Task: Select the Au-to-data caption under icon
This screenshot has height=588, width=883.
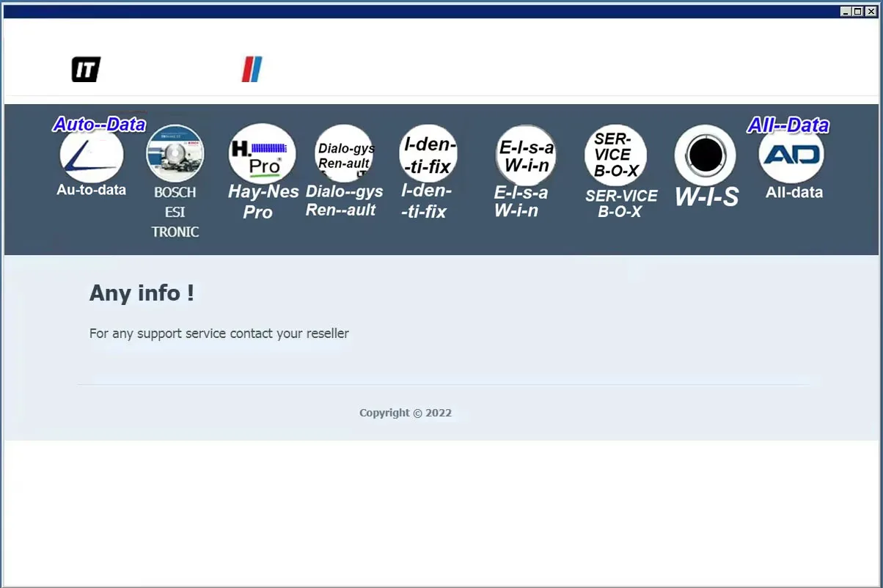Action: point(92,190)
